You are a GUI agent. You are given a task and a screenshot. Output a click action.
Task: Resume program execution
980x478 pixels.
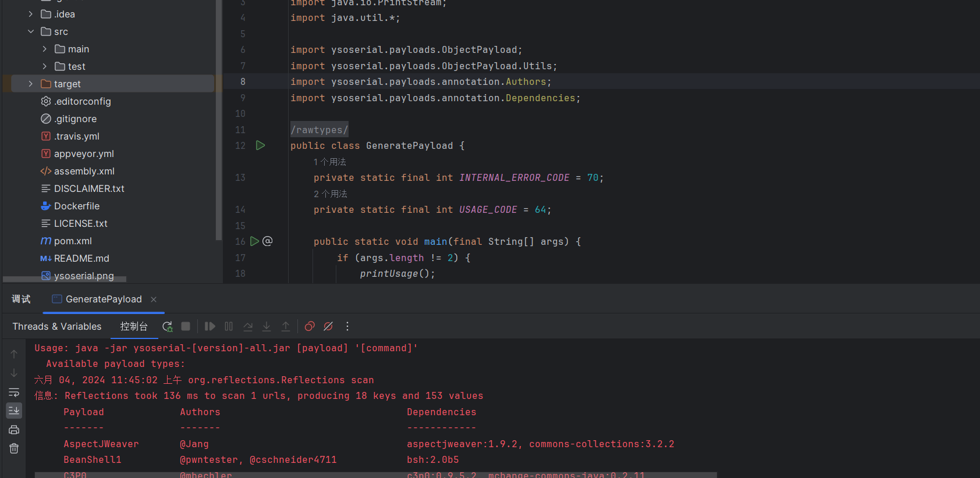click(210, 326)
